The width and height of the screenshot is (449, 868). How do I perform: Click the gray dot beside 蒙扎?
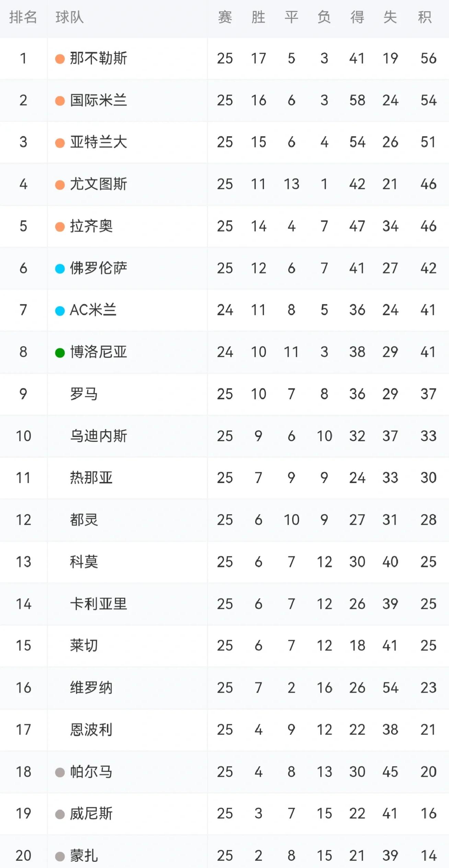60,856
